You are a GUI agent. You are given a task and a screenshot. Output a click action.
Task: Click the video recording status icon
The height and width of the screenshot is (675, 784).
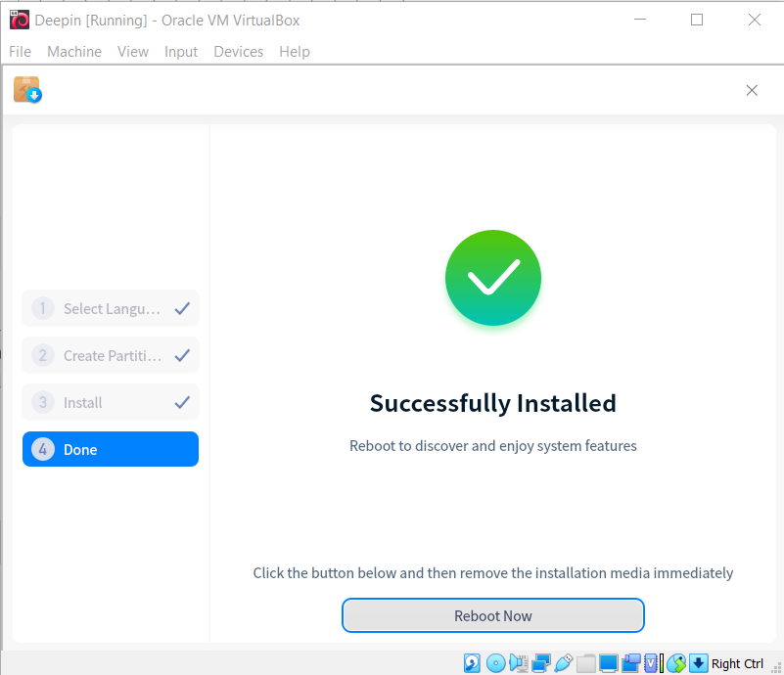tap(630, 663)
